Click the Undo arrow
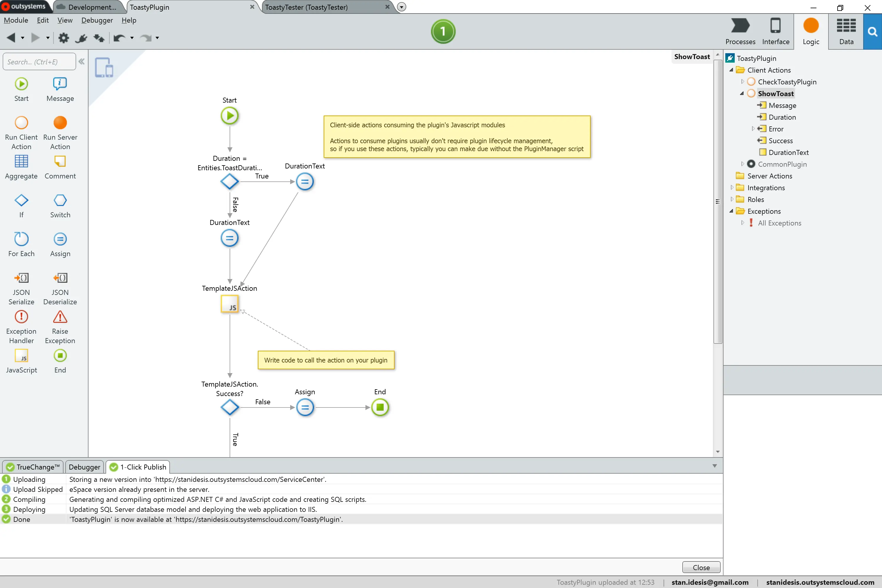Image resolution: width=882 pixels, height=588 pixels. click(x=119, y=38)
